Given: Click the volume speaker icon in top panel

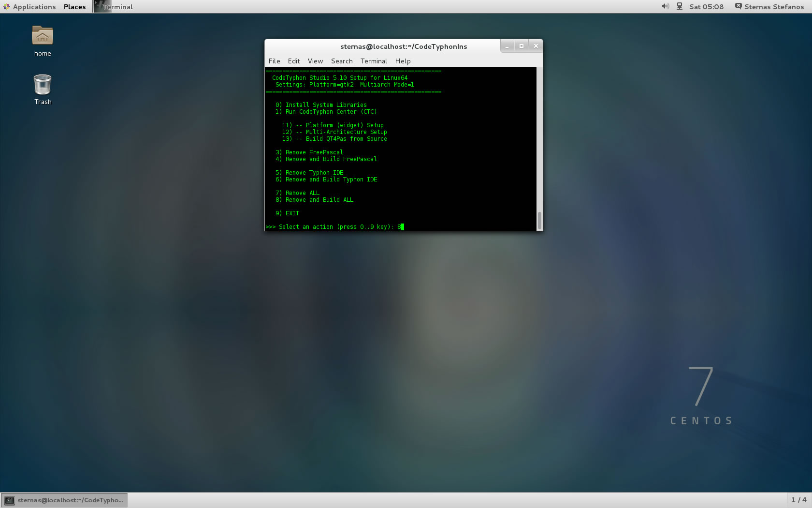Looking at the screenshot, I should point(666,6).
